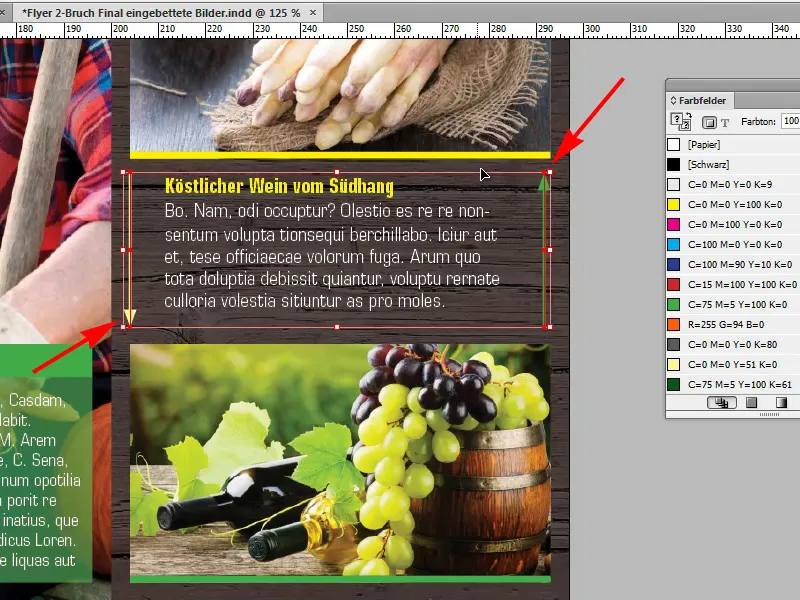Choose cyan swatch C=100 M=0 Y=0 K=0
This screenshot has width=800, height=600.
point(733,244)
